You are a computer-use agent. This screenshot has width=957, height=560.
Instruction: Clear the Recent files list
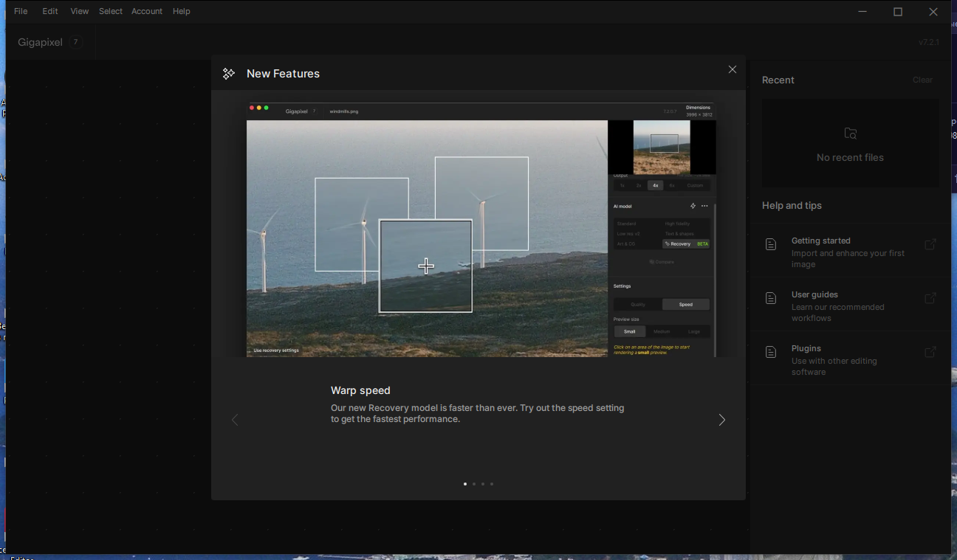(x=922, y=80)
